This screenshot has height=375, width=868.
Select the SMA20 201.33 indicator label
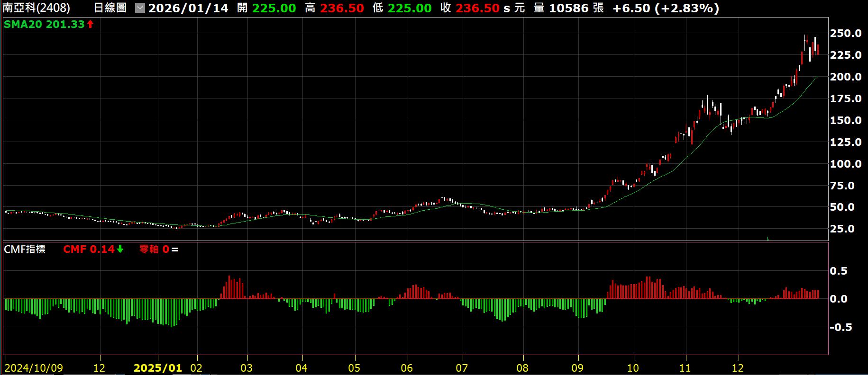44,24
